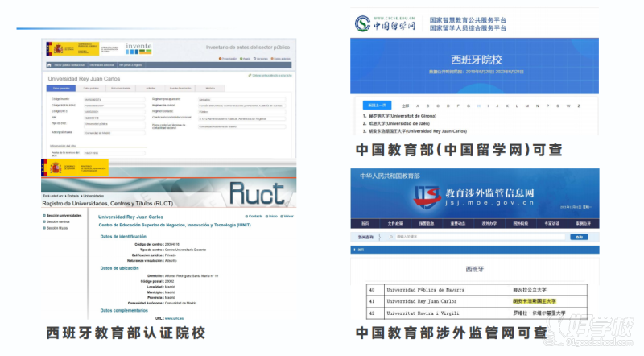Image resolution: width=644 pixels, height=356 pixels.
Task: Open the first blue Datos generales tab
Action: click(x=60, y=87)
